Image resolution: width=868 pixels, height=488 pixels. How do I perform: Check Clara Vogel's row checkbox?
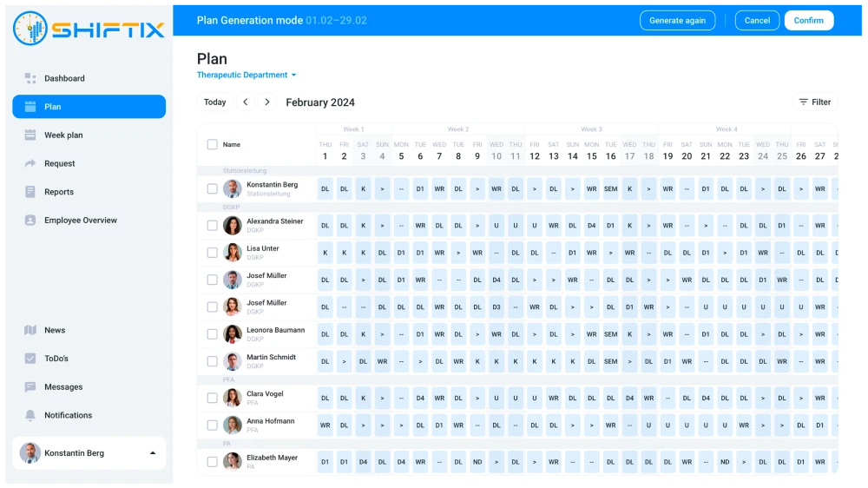[212, 398]
